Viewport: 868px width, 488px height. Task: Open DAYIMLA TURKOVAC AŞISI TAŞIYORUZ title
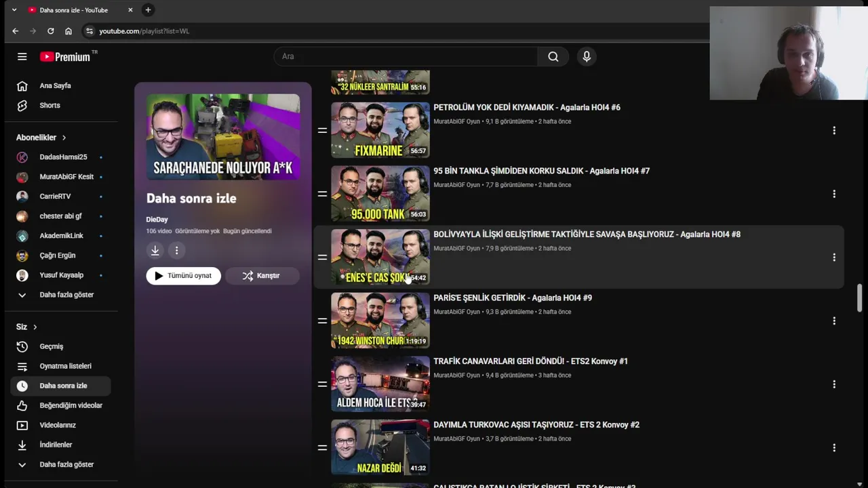(536, 425)
